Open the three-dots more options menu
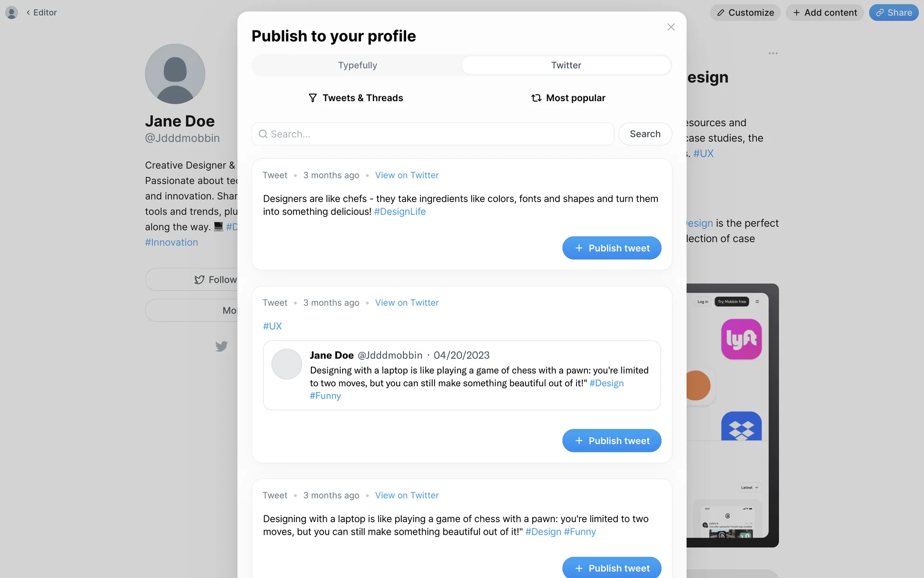This screenshot has width=924, height=578. [x=773, y=53]
